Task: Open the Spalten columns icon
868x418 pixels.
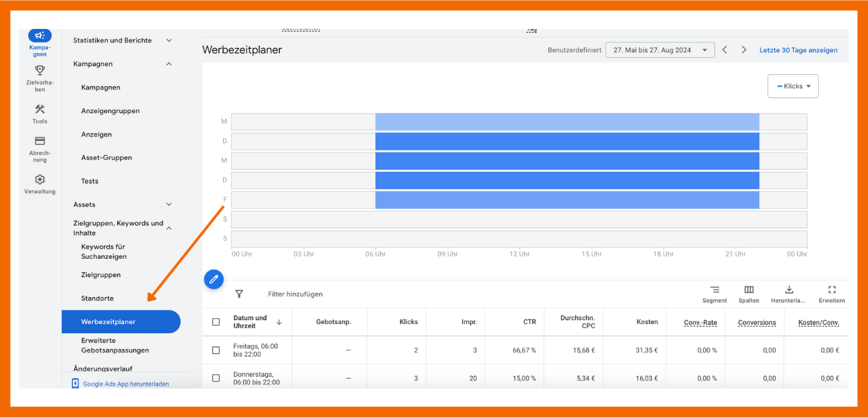Action: pyautogui.click(x=749, y=290)
